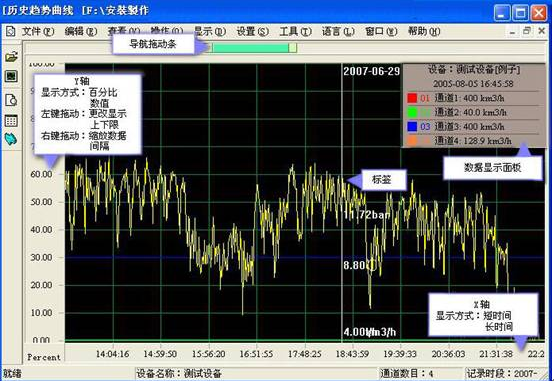Click the 60.00 value on the Y axis
This screenshot has width=554, height=381.
coord(42,174)
